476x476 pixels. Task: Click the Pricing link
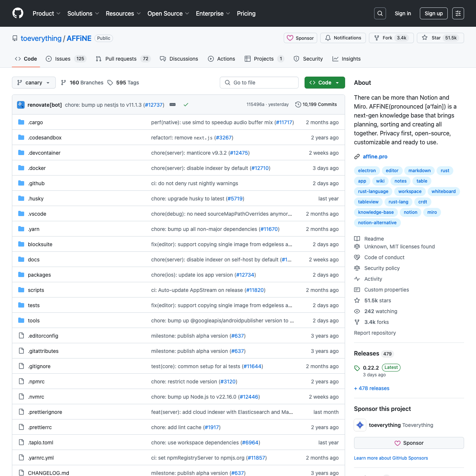coord(246,13)
